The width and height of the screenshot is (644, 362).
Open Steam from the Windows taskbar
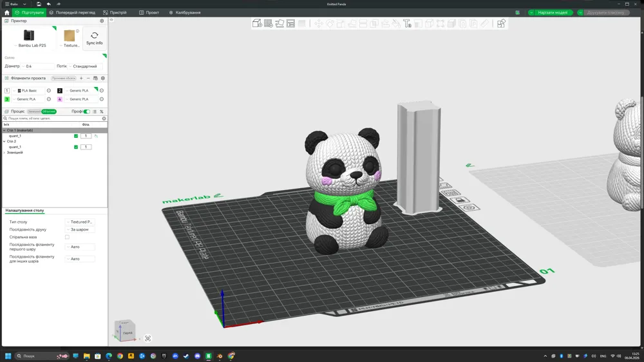click(186, 356)
